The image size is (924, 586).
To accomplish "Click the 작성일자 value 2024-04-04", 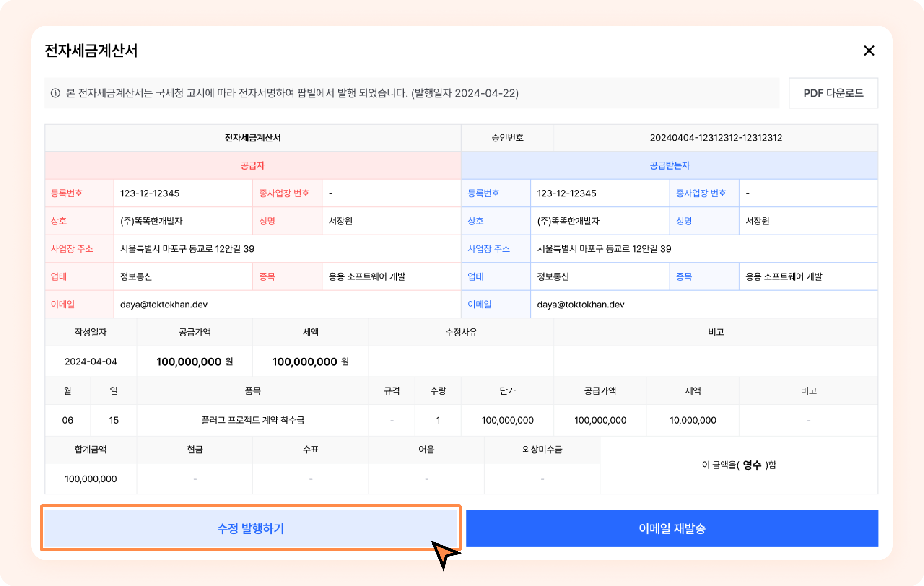I will point(91,362).
